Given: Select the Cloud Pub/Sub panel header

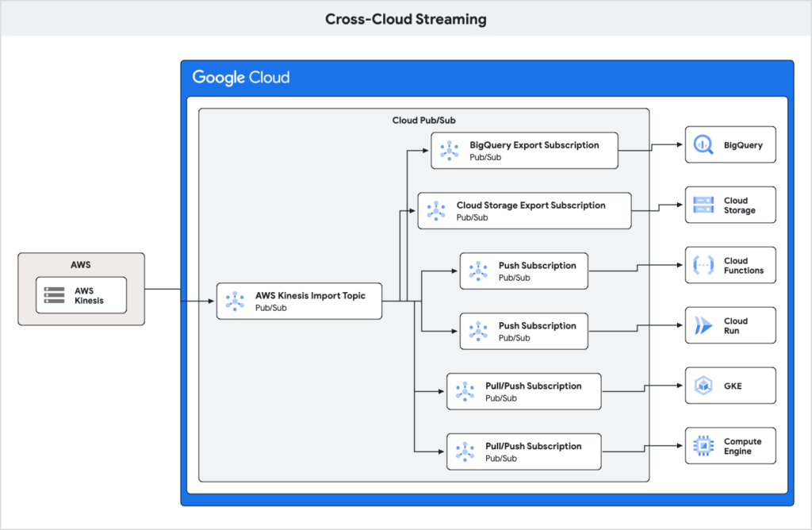Looking at the screenshot, I should (423, 120).
